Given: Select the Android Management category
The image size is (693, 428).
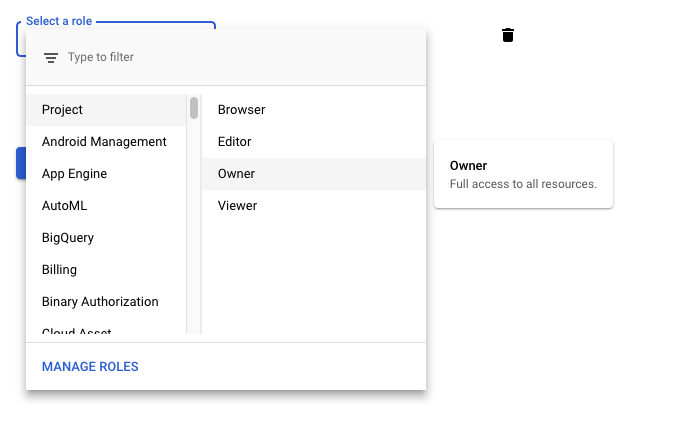Looking at the screenshot, I should click(x=106, y=142).
